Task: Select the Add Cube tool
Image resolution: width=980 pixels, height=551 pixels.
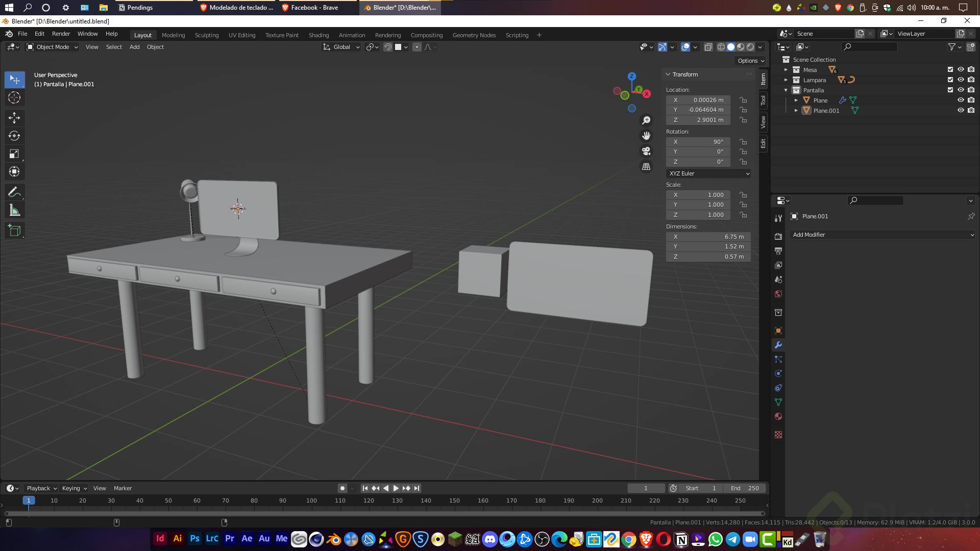Action: 14,231
